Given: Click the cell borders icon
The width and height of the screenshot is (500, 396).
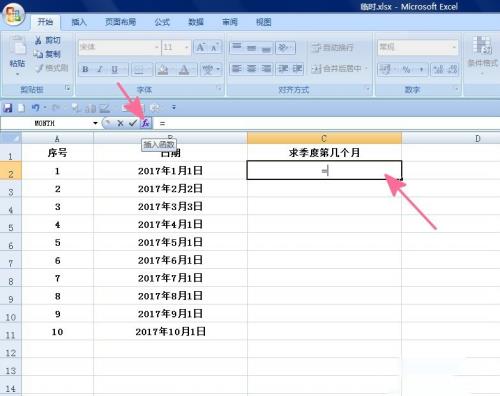Looking at the screenshot, I should pos(139,69).
